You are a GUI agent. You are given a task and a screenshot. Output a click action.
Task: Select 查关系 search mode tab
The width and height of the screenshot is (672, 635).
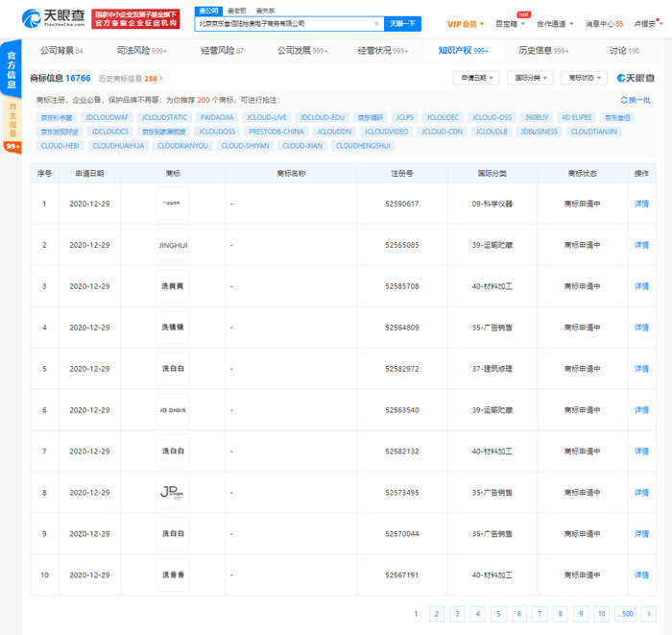tap(265, 11)
